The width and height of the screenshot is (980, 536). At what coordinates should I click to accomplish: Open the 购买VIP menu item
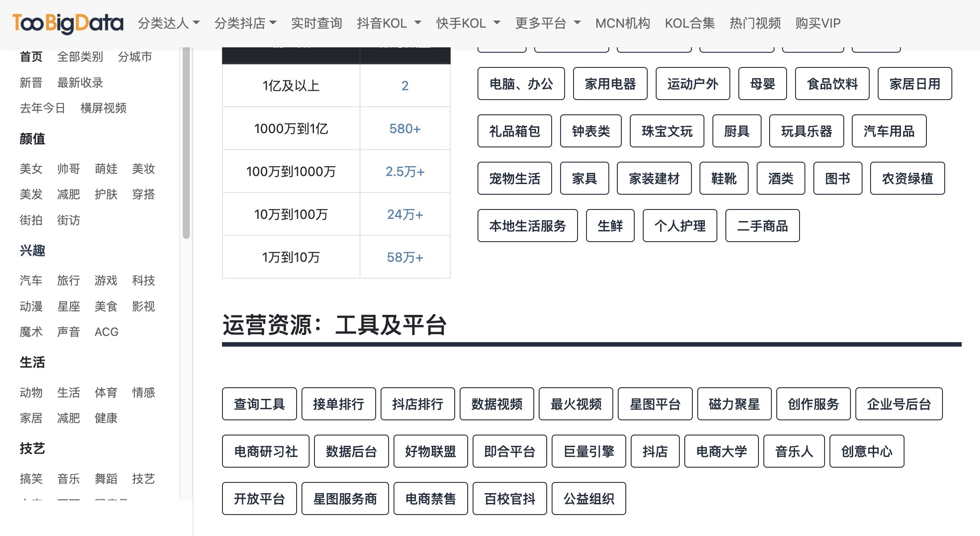click(x=817, y=23)
